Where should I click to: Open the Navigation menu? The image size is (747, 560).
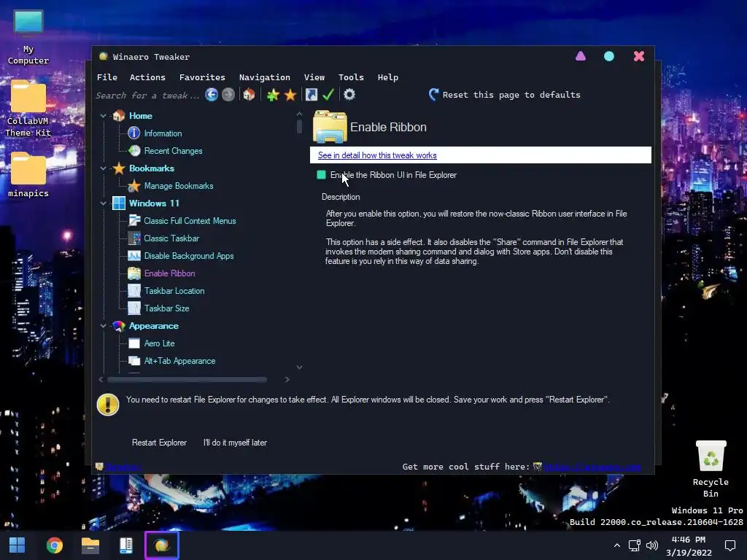click(x=264, y=77)
